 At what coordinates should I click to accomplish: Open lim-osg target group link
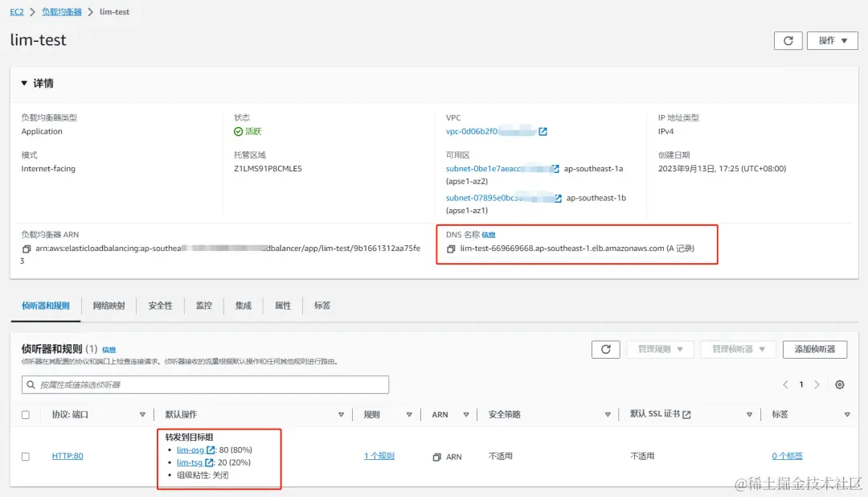coord(190,450)
